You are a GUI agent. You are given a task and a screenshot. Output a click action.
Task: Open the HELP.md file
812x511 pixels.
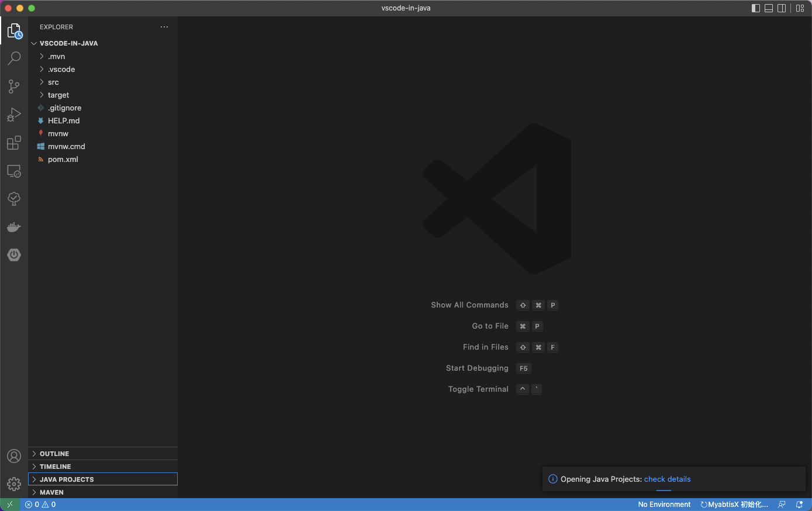[103, 121]
